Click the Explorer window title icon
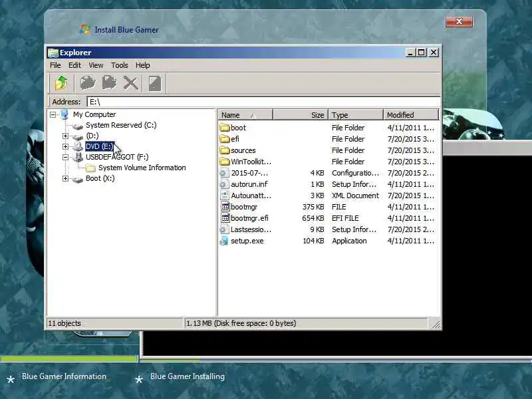This screenshot has height=399, width=532. 53,53
